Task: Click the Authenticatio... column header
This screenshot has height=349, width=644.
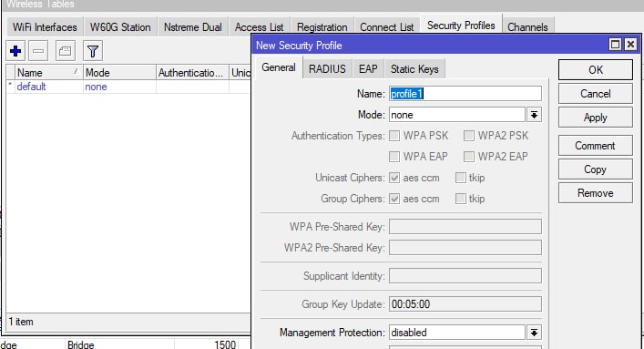Action: click(x=192, y=73)
